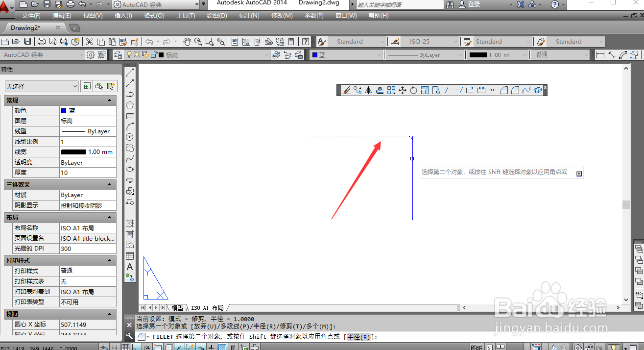Select the Scale tool in Modify toolbar
The height and width of the screenshot is (350, 644).
point(425,90)
